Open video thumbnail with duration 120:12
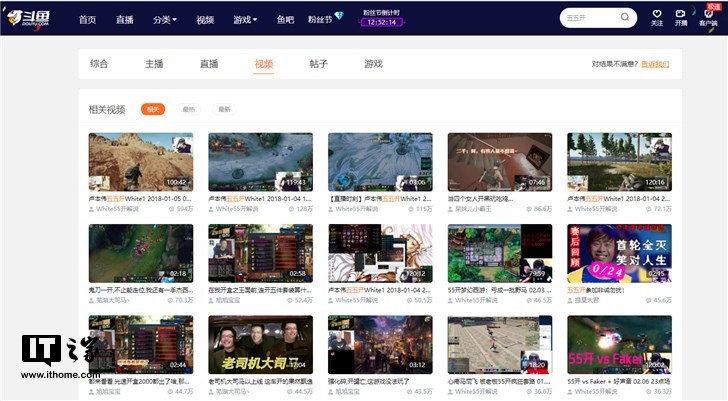The width and height of the screenshot is (728, 401). [380, 253]
